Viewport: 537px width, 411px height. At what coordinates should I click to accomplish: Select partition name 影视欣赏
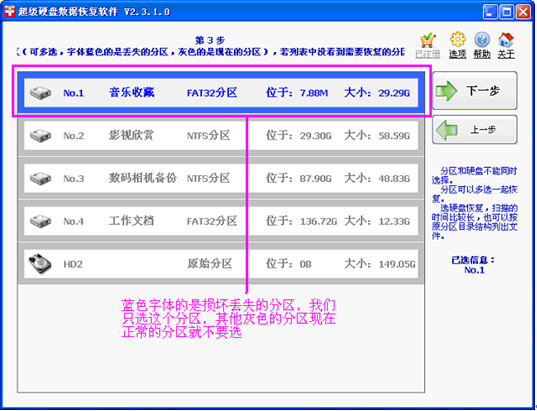pyautogui.click(x=132, y=135)
